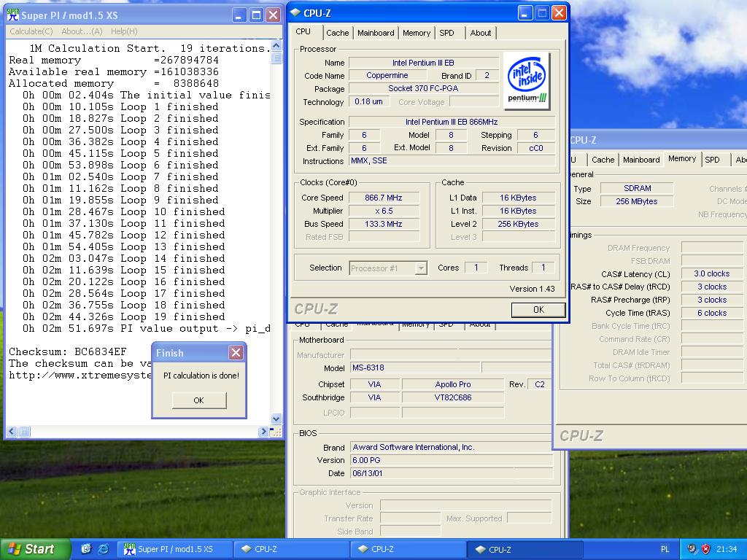Click the CAS# Latency 3.0 clocks value

click(711, 274)
